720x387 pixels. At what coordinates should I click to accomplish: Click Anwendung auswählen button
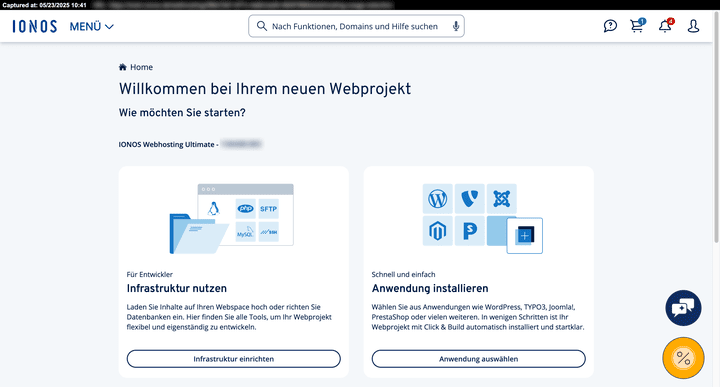478,359
